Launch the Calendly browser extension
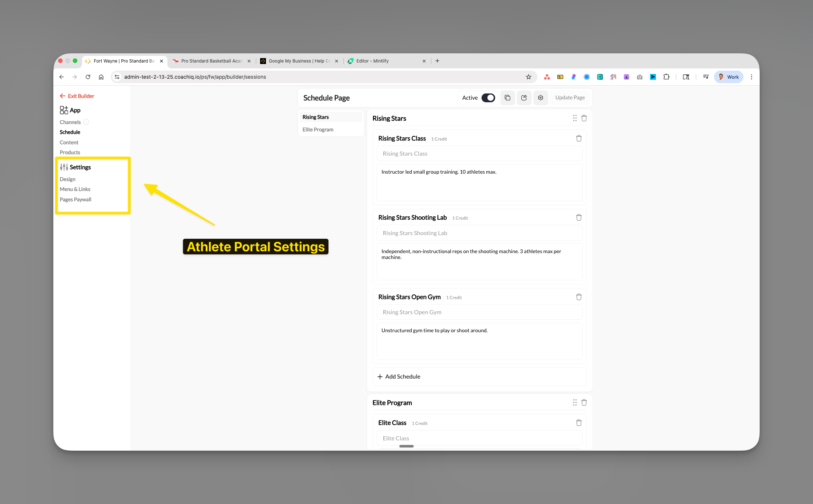 click(587, 77)
